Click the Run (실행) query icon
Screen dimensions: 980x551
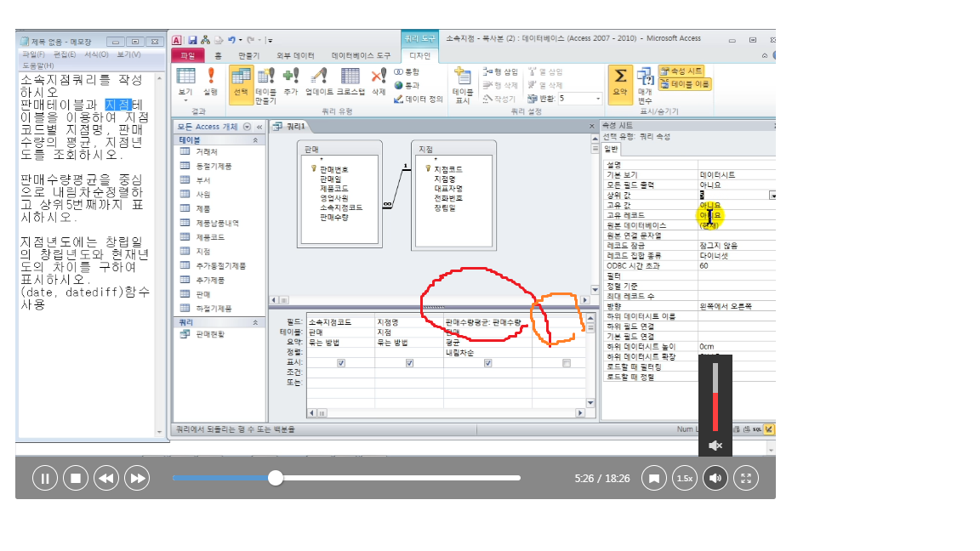211,78
